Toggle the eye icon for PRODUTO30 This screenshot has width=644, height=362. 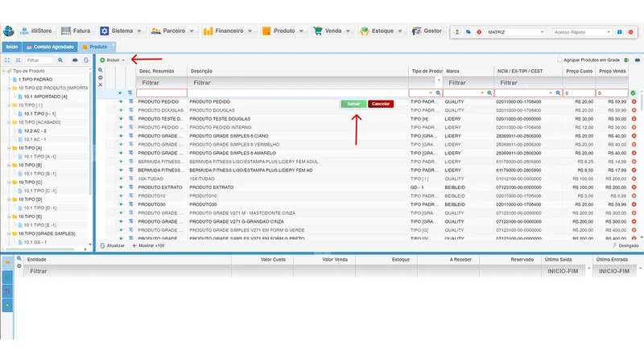(121, 204)
